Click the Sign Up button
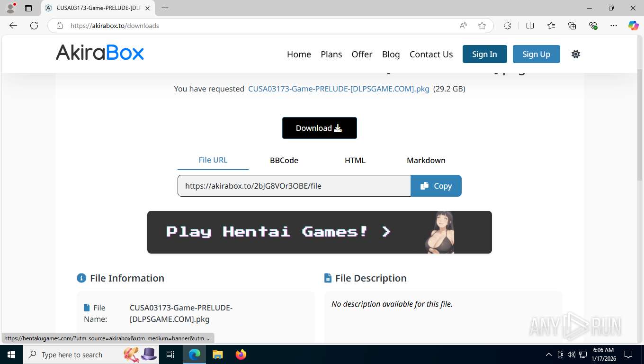Viewport: 644px width, 364px height. 536,54
